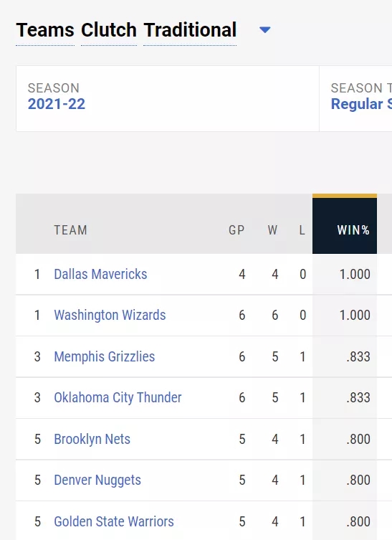Sort by the TEAM column header
The height and width of the screenshot is (540, 392).
70,230
